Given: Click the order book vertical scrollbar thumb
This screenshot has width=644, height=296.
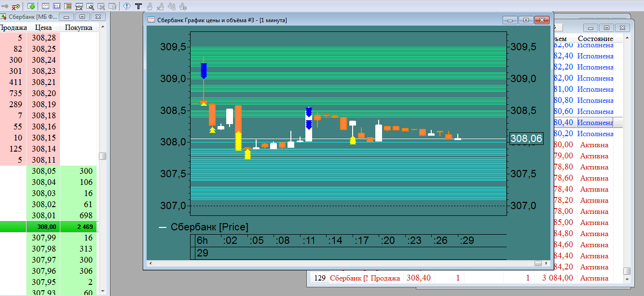Looking at the screenshot, I should tap(102, 156).
